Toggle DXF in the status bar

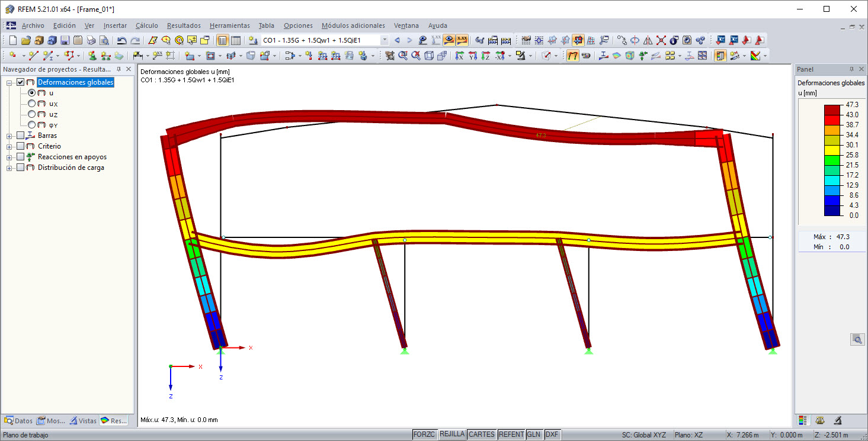pos(552,434)
